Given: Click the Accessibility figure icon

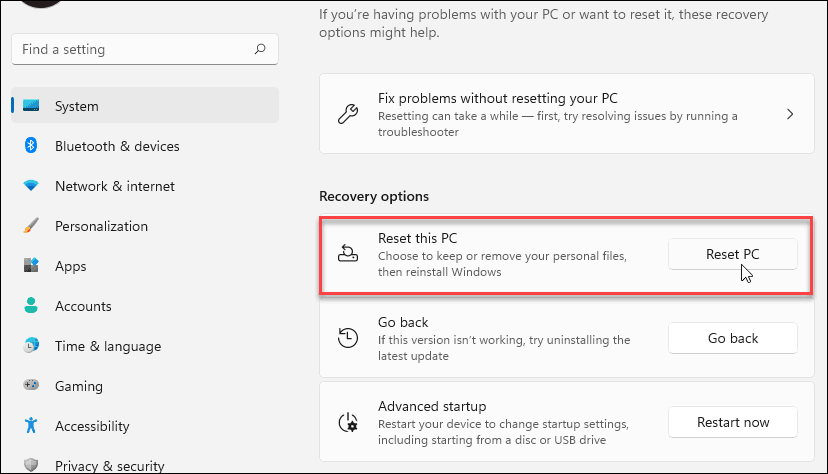Looking at the screenshot, I should point(31,426).
